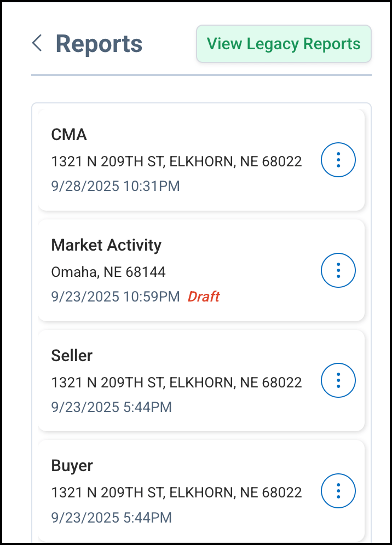Click the Omaha, NE 68144 location text

pos(108,271)
